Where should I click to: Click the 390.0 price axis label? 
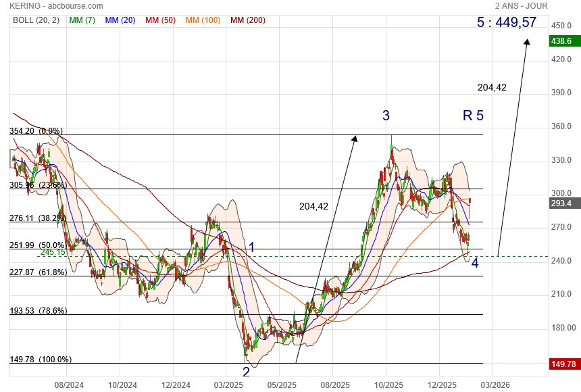click(561, 93)
